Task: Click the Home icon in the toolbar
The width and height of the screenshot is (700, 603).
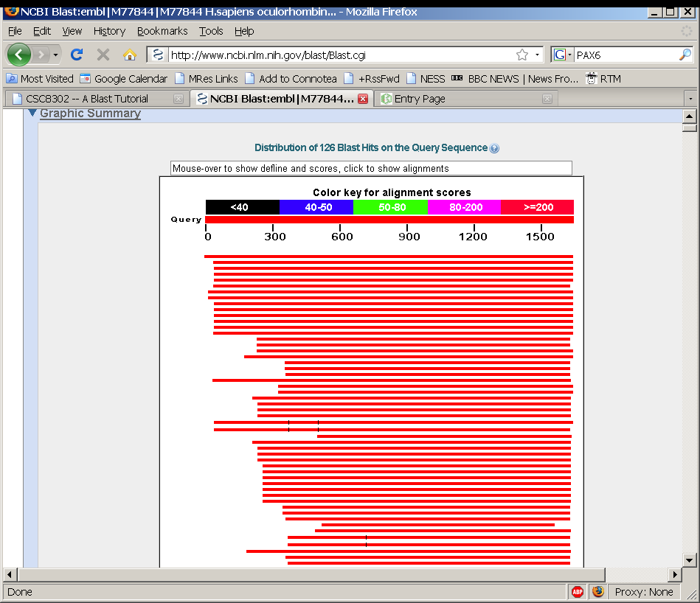Action: (x=130, y=55)
